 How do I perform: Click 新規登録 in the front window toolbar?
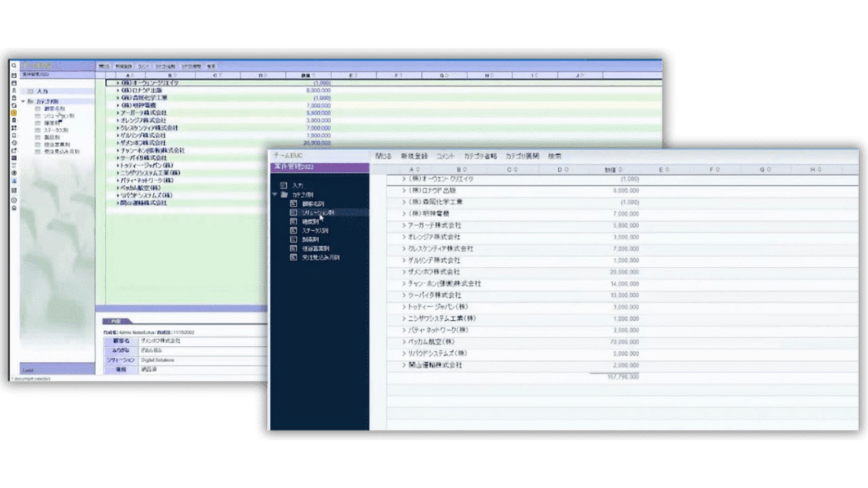point(414,156)
